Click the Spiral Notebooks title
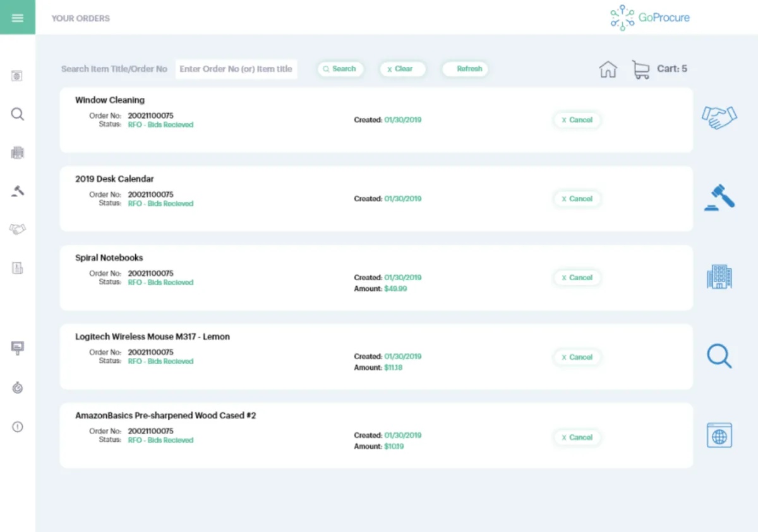This screenshot has height=532, width=758. click(109, 257)
